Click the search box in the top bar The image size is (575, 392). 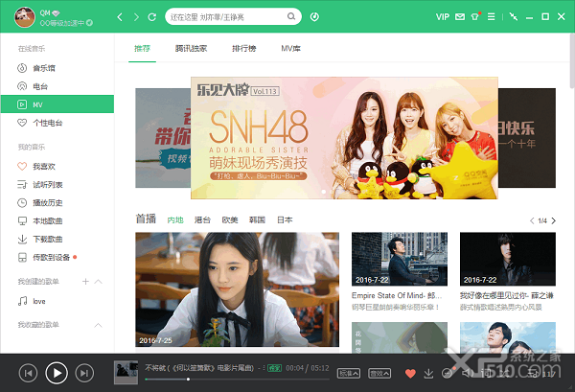click(x=233, y=16)
